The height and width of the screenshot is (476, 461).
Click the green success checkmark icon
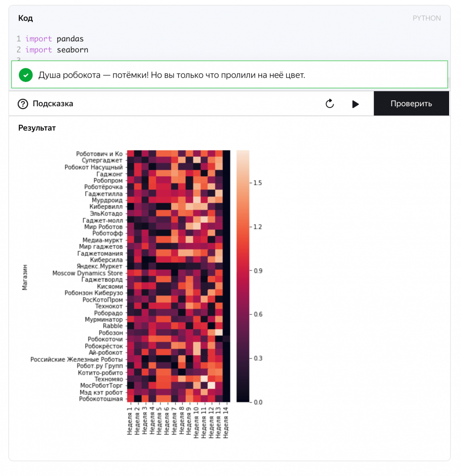point(26,75)
